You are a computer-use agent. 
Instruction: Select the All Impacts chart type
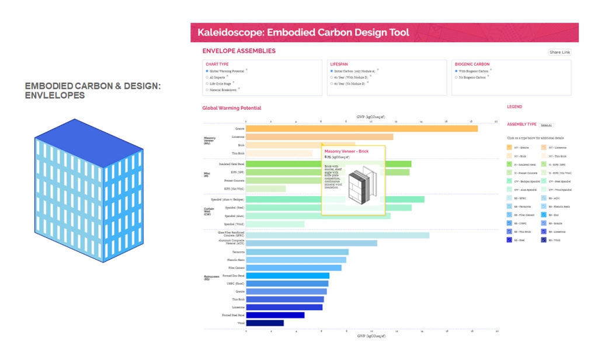207,77
